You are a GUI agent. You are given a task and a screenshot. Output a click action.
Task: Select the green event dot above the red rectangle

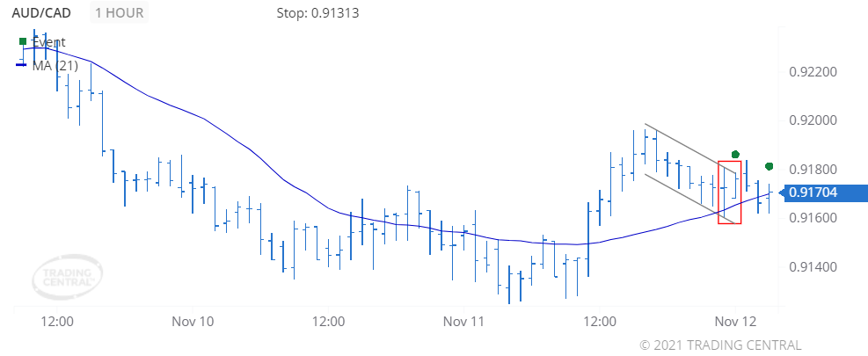735,155
